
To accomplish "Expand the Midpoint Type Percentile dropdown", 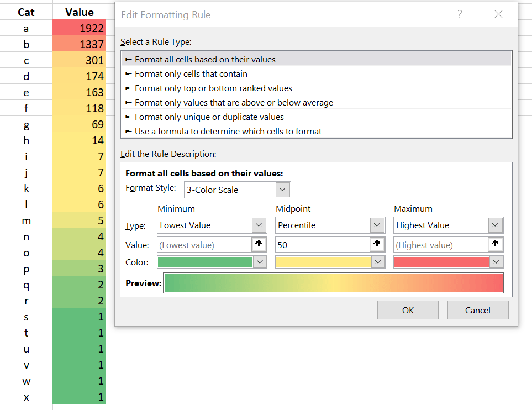I will pos(377,225).
